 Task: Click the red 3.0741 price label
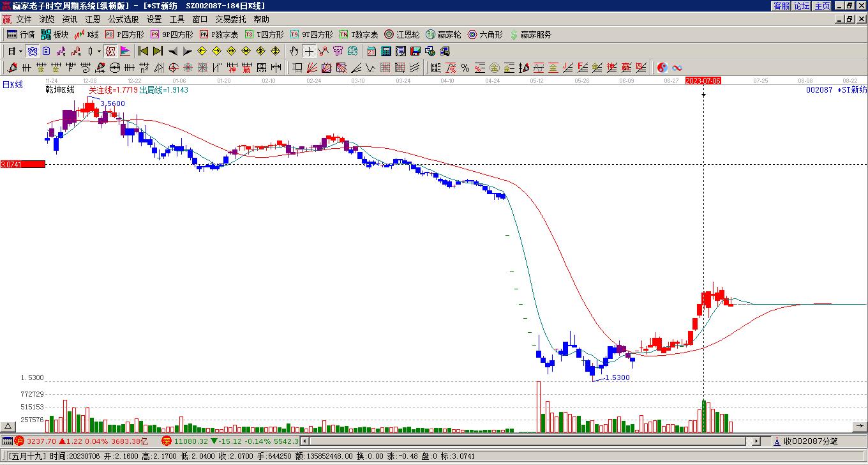click(23, 165)
